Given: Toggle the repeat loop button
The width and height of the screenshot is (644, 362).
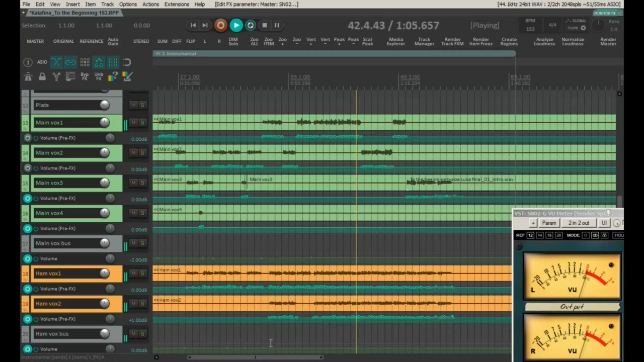Looking at the screenshot, I should [251, 25].
